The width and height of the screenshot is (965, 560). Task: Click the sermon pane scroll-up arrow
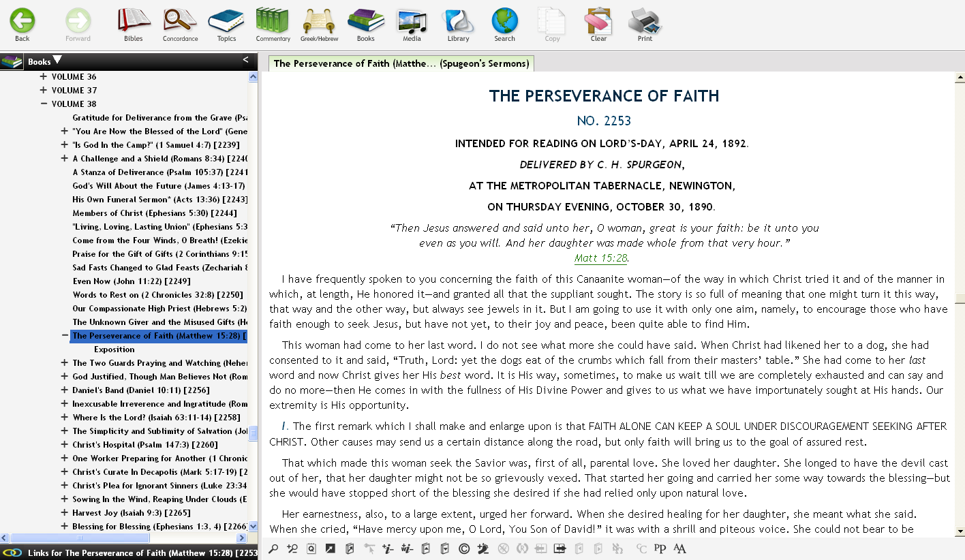pyautogui.click(x=960, y=77)
